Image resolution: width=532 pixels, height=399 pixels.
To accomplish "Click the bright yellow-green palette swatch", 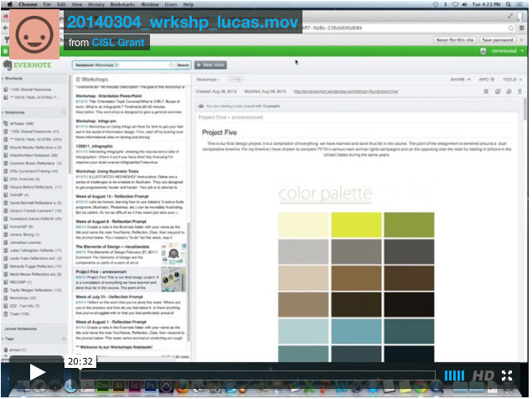I will [356, 225].
